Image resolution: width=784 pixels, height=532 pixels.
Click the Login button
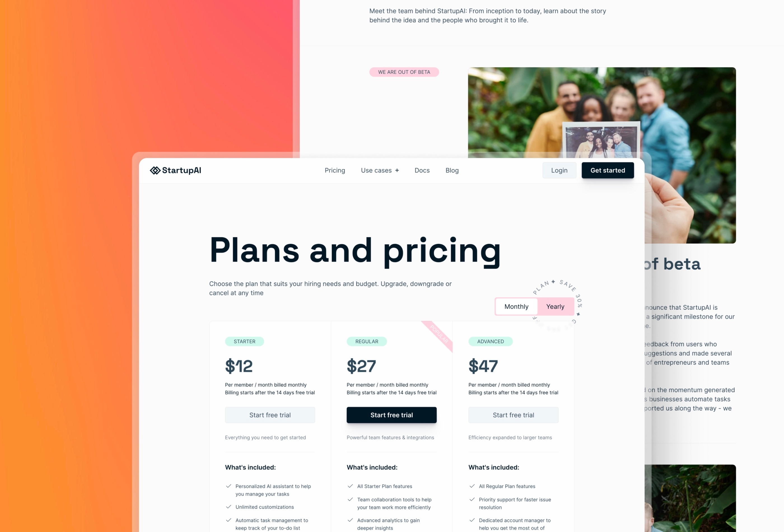tap(559, 171)
